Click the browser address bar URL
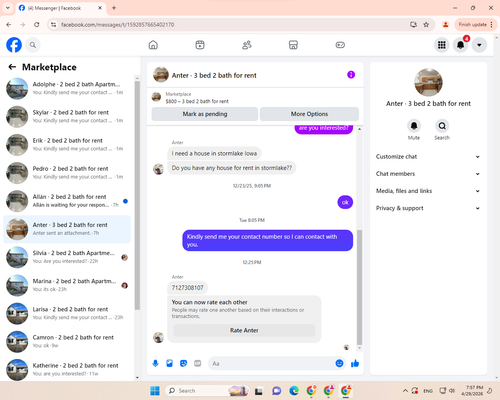Screen dimensions: 500x400 coord(117,25)
